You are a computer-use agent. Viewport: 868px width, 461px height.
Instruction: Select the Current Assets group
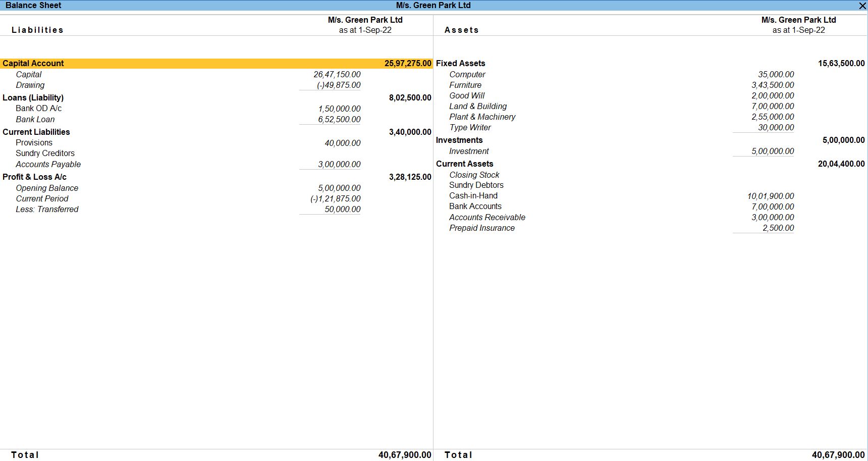[x=464, y=164]
